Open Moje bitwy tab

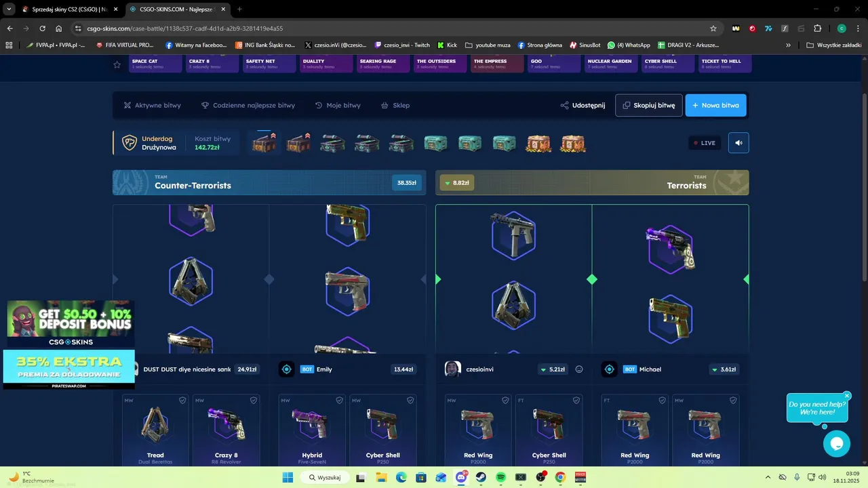(338, 105)
